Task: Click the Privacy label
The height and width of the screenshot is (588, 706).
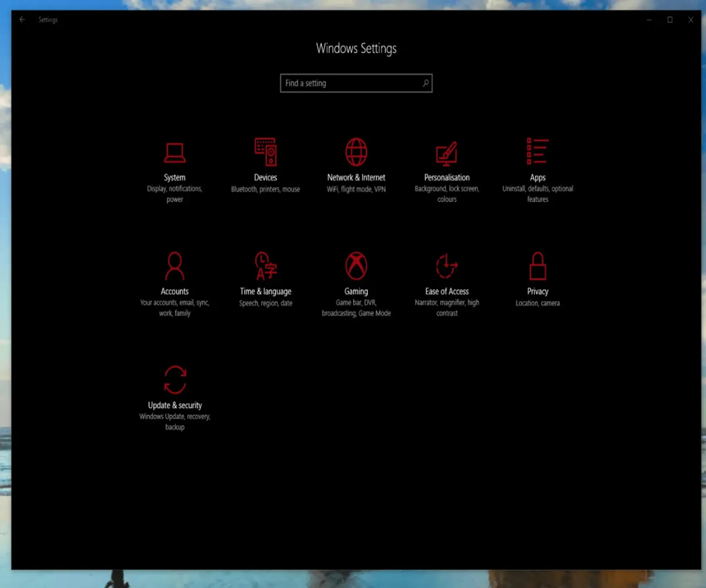Action: click(x=538, y=292)
